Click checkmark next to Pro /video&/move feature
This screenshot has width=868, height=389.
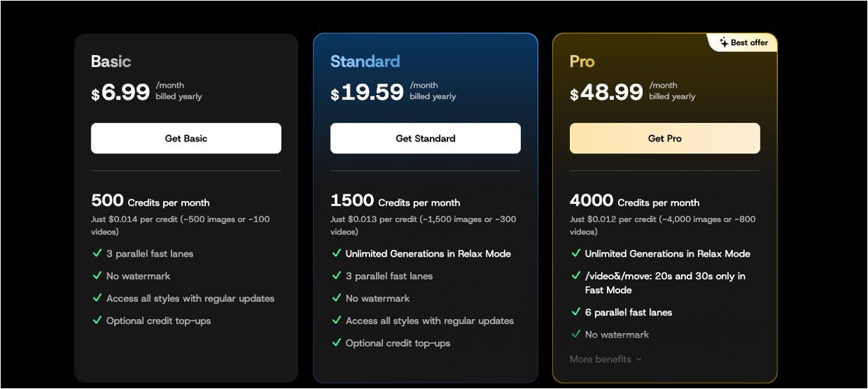(x=576, y=276)
